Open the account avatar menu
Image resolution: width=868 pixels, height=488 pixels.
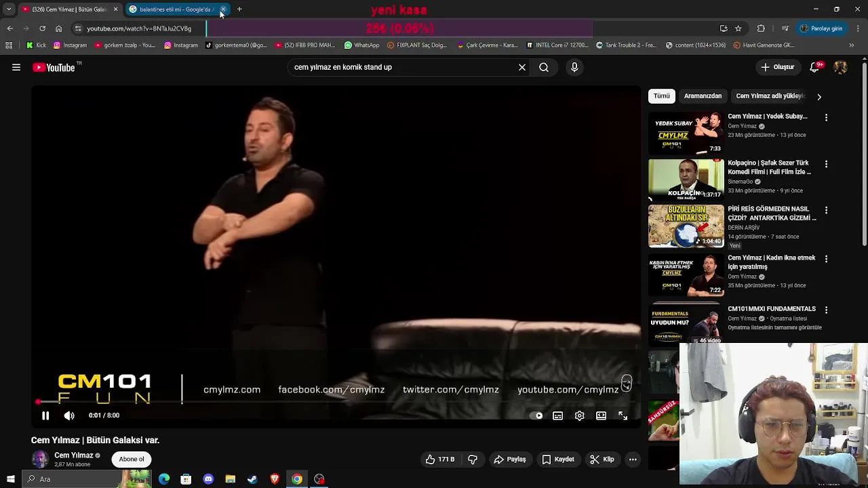click(841, 67)
